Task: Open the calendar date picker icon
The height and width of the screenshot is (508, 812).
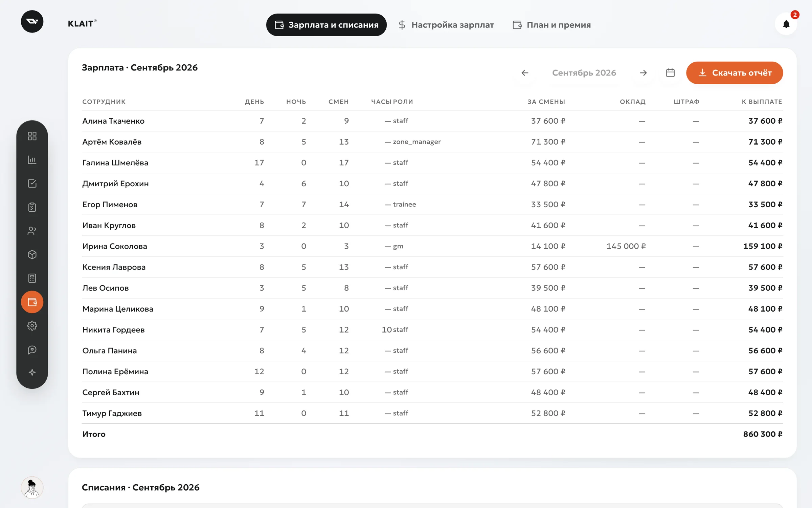Action: [x=670, y=73]
